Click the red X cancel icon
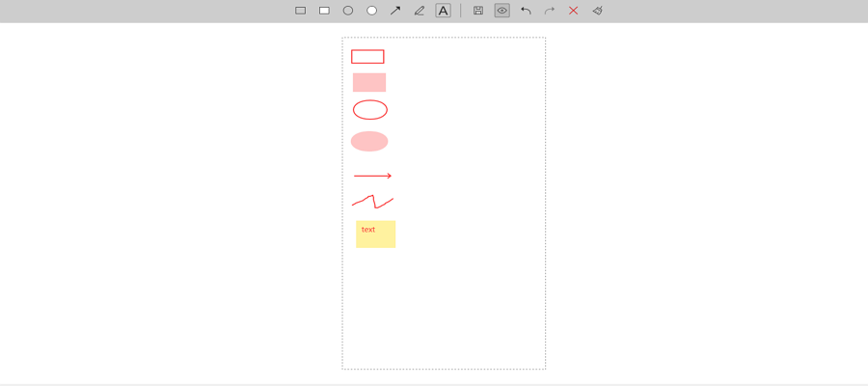 [574, 11]
